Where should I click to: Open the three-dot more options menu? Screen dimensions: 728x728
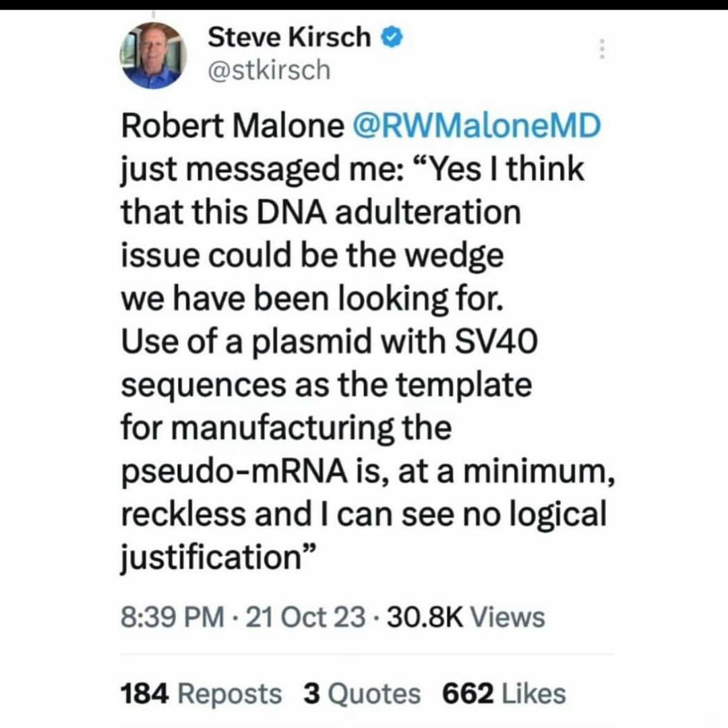click(x=602, y=49)
